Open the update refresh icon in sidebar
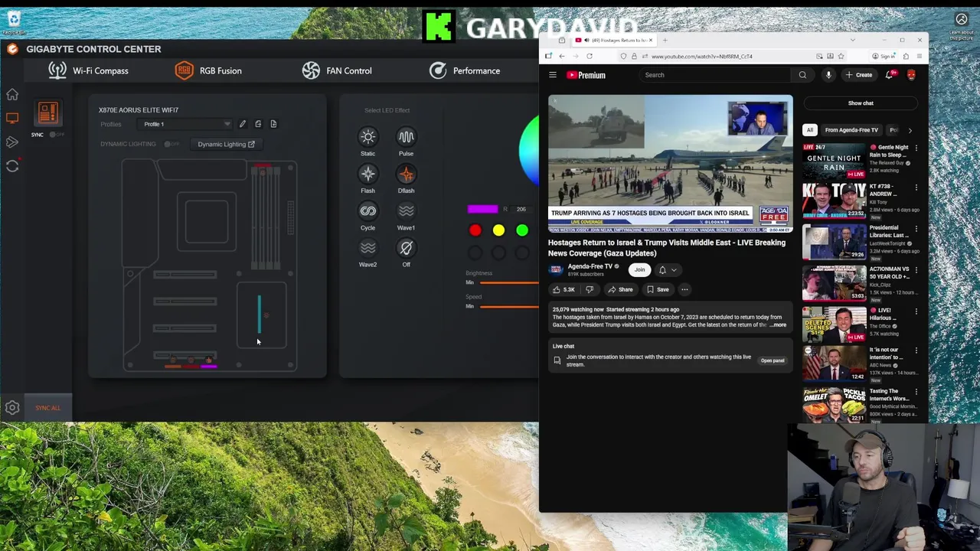 click(x=12, y=166)
